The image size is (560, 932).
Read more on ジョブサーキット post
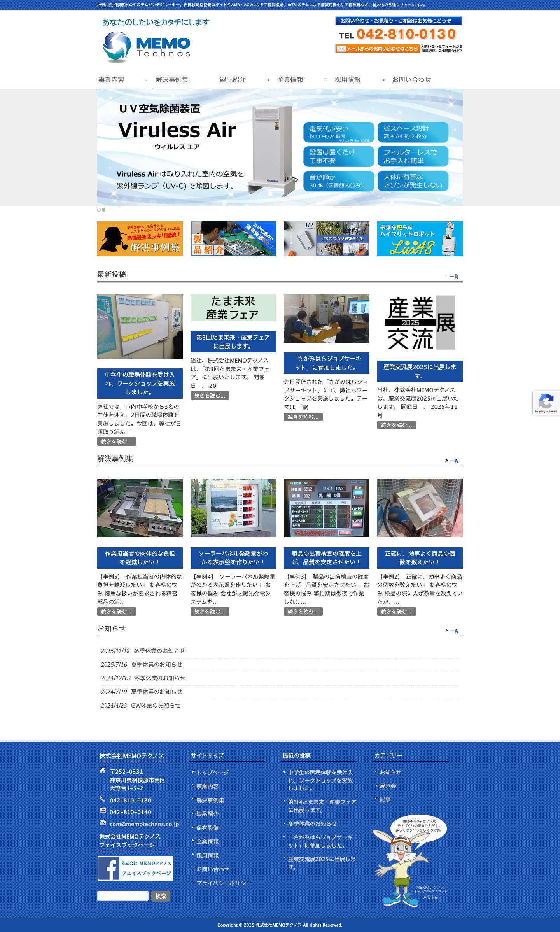pyautogui.click(x=303, y=417)
